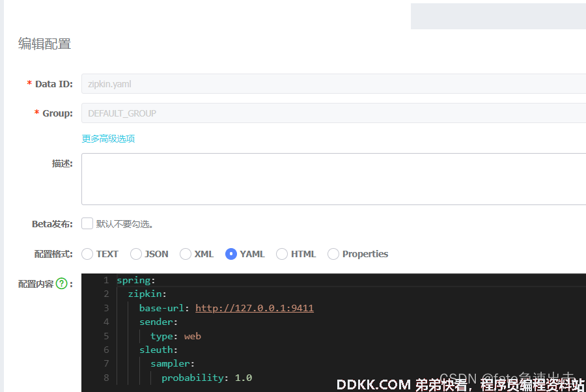Expand 更多高级选项 advanced options link
The height and width of the screenshot is (392, 586).
(x=108, y=139)
